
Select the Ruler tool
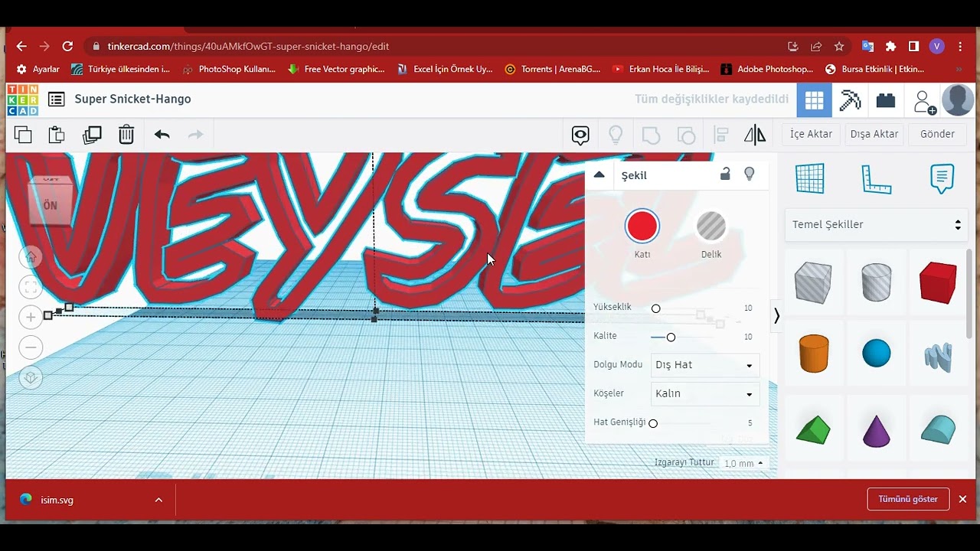point(876,179)
